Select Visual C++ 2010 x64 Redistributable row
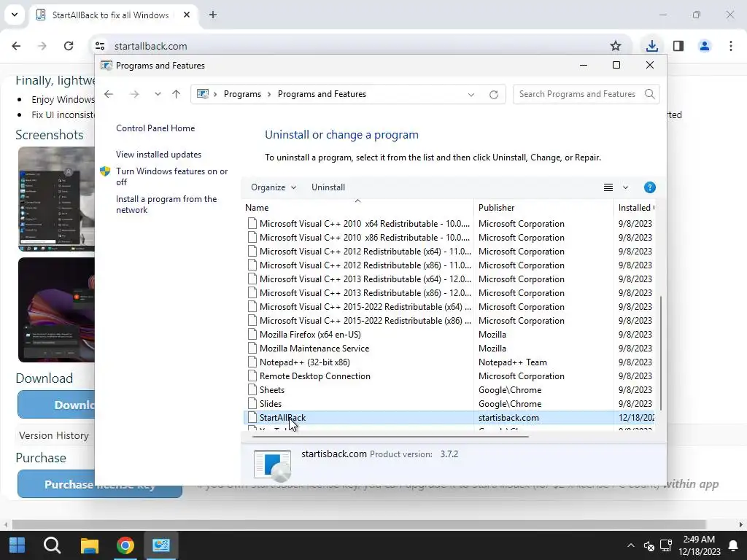 (x=449, y=224)
